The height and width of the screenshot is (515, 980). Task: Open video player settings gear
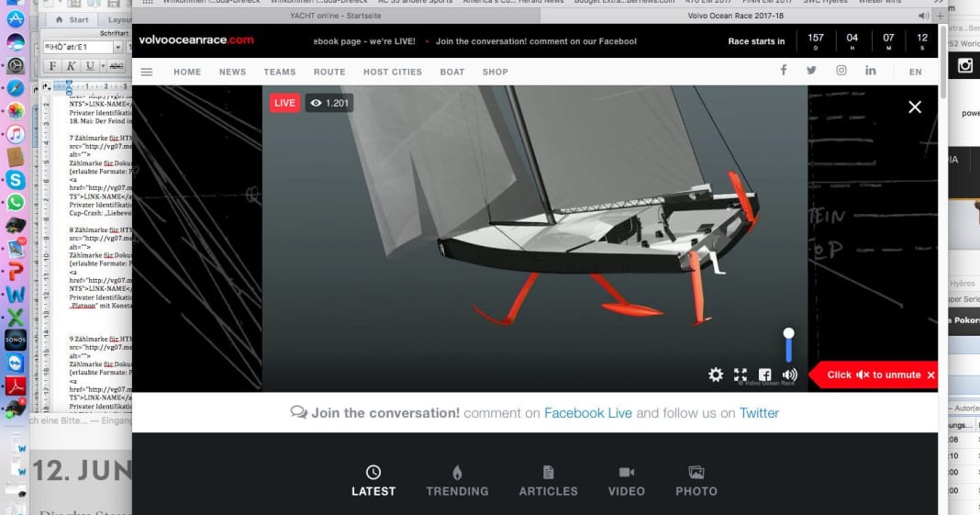(x=716, y=375)
